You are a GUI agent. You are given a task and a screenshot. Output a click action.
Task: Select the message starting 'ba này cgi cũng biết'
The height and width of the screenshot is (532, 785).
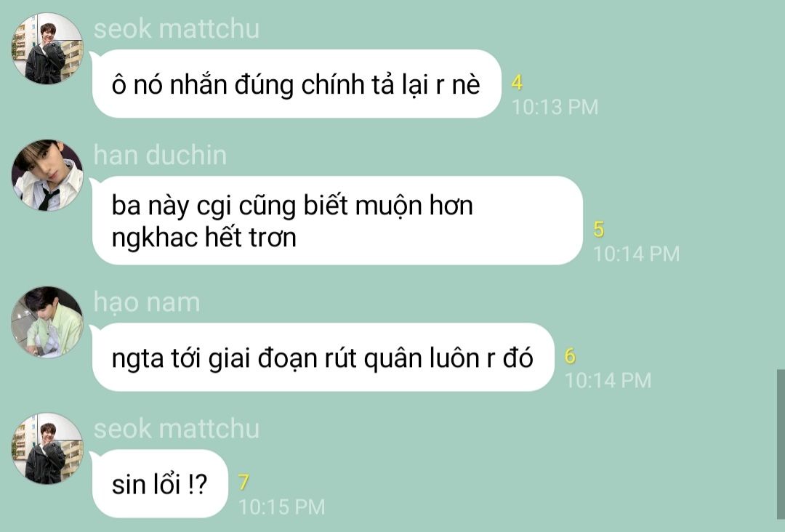337,221
